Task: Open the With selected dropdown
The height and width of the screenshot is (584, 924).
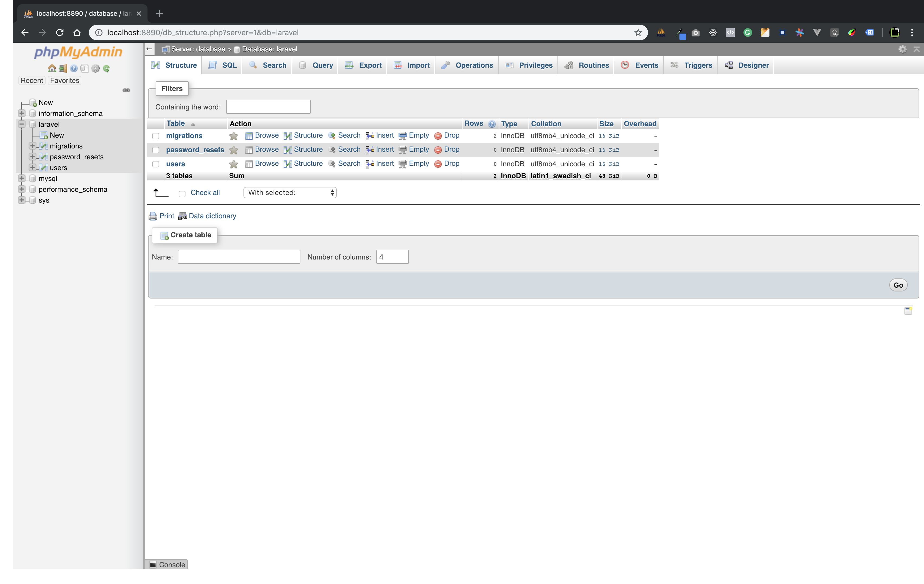Action: coord(290,193)
